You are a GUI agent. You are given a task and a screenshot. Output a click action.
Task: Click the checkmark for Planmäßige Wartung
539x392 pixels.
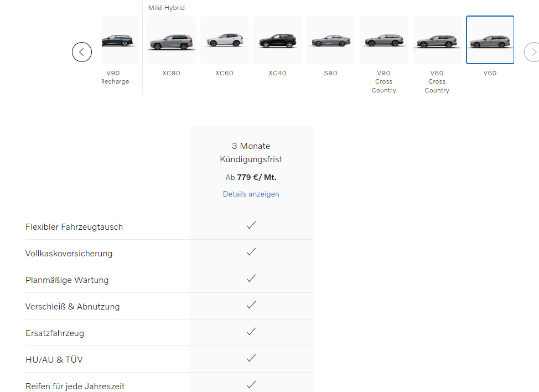251,278
